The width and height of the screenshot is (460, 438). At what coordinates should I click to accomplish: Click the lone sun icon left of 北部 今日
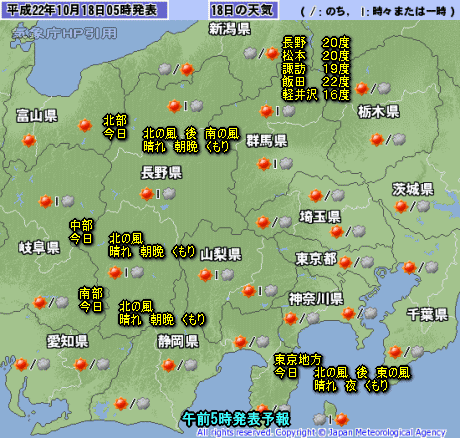click(85, 125)
